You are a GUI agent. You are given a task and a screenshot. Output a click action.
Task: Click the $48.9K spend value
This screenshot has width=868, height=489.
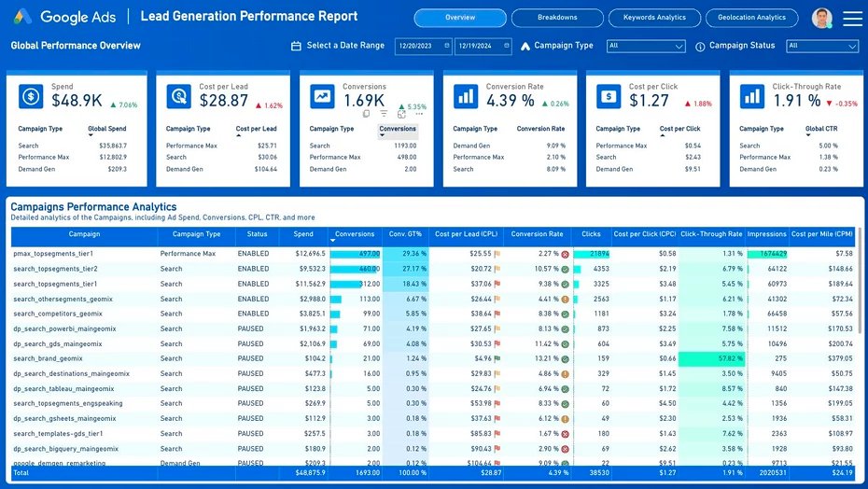77,101
